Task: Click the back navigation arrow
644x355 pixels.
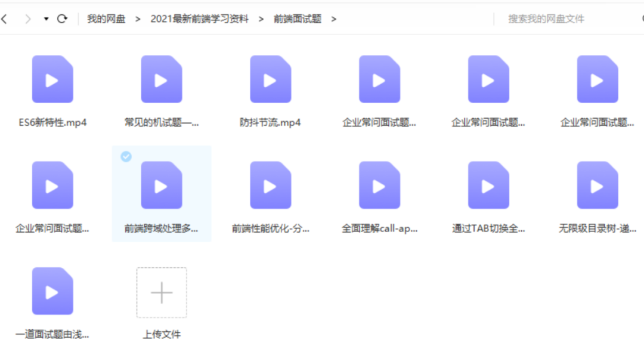Action: click(6, 18)
